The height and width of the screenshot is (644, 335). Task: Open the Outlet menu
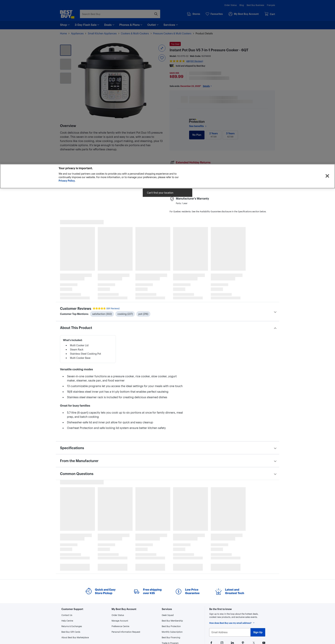153,25
